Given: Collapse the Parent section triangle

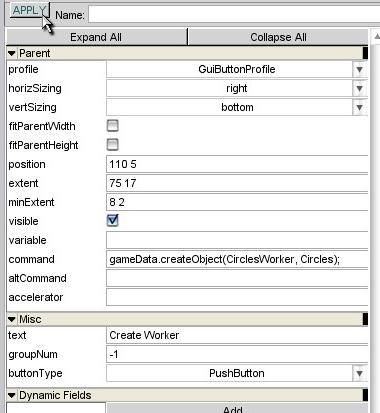Looking at the screenshot, I should (x=12, y=53).
